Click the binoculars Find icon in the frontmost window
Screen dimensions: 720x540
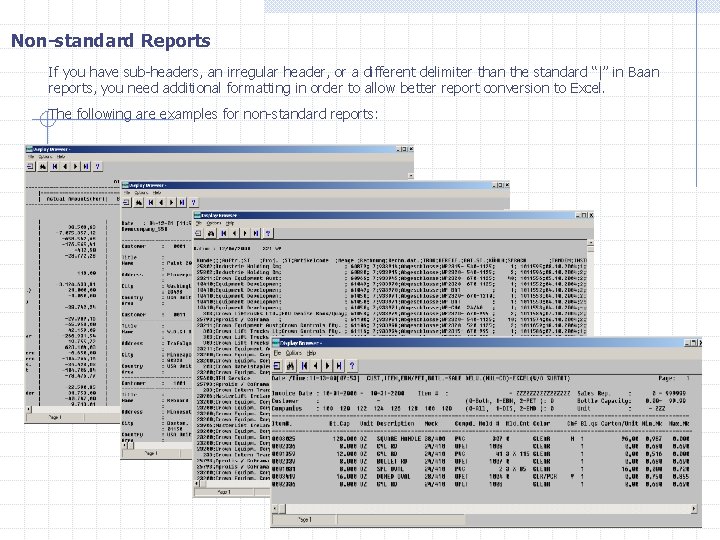(291, 366)
